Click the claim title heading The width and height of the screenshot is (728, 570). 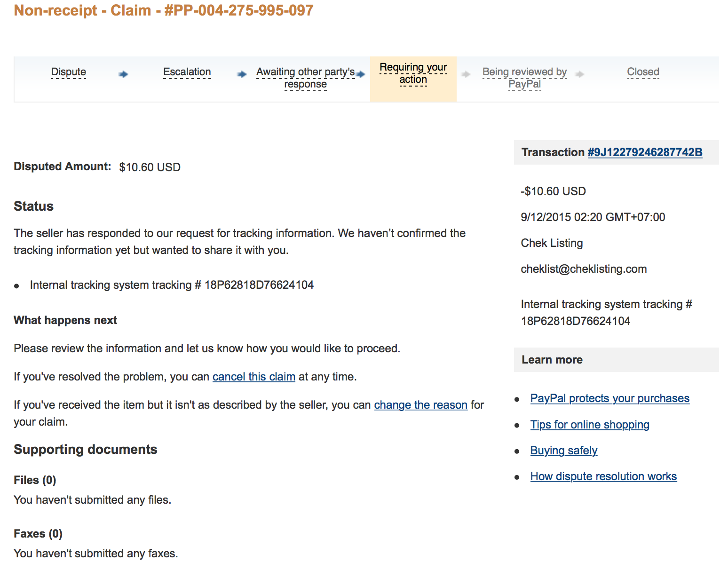[164, 10]
